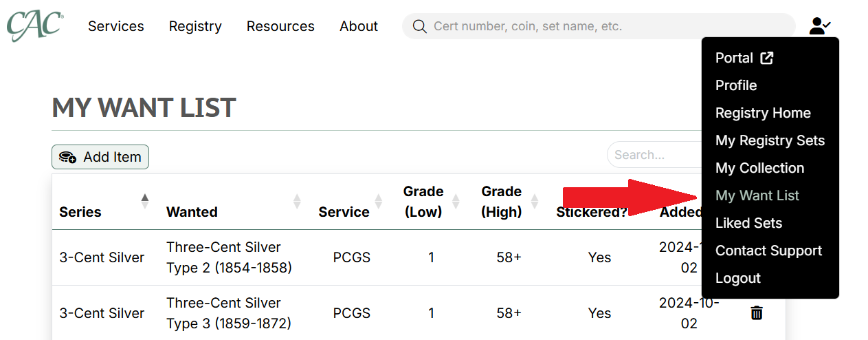Select My Want List in dropdown
The width and height of the screenshot is (868, 340).
pyautogui.click(x=757, y=195)
